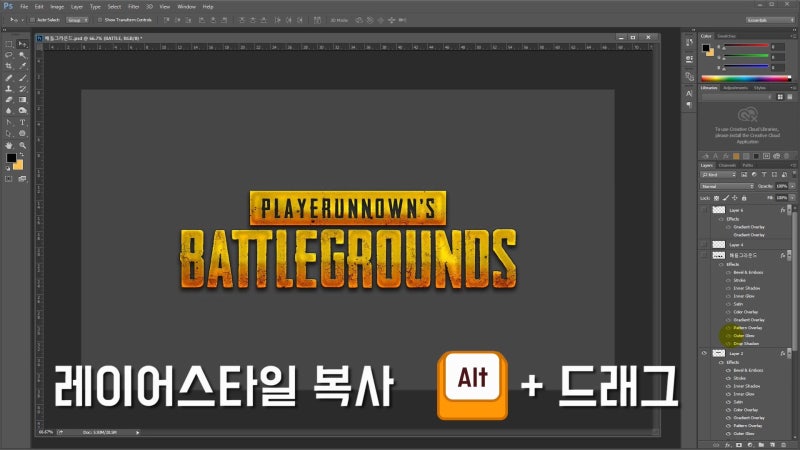The image size is (800, 450).
Task: Select the Dodge tool
Action: point(22,111)
